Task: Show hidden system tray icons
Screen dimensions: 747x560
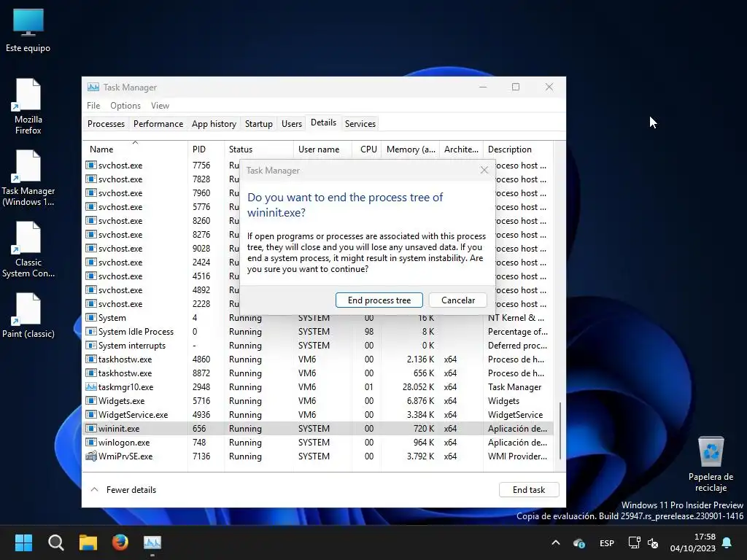Action: pyautogui.click(x=555, y=542)
